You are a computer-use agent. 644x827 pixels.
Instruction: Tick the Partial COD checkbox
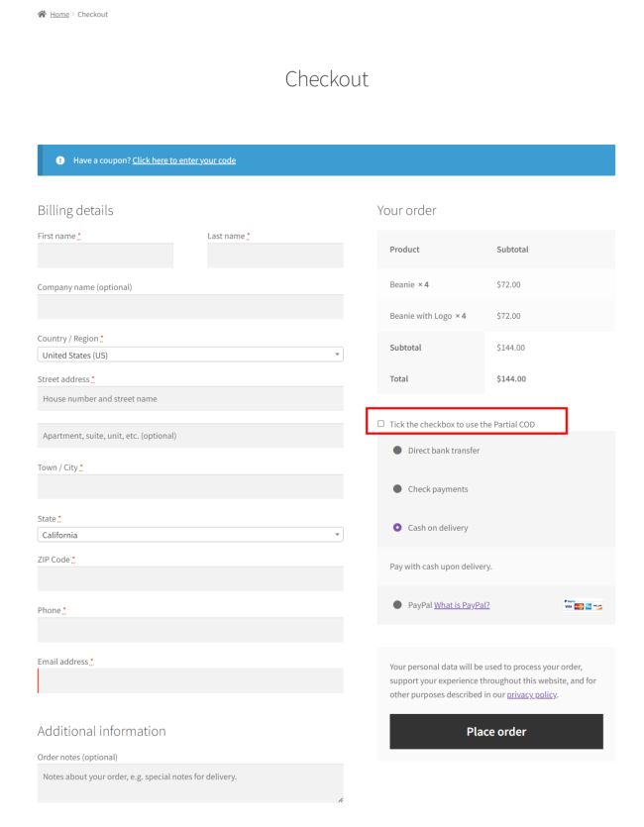(381, 424)
